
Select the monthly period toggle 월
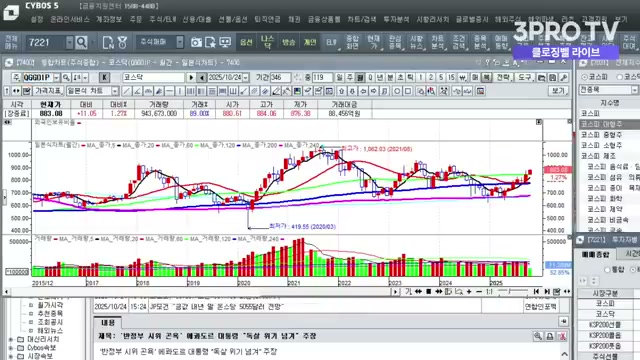[x=360, y=78]
